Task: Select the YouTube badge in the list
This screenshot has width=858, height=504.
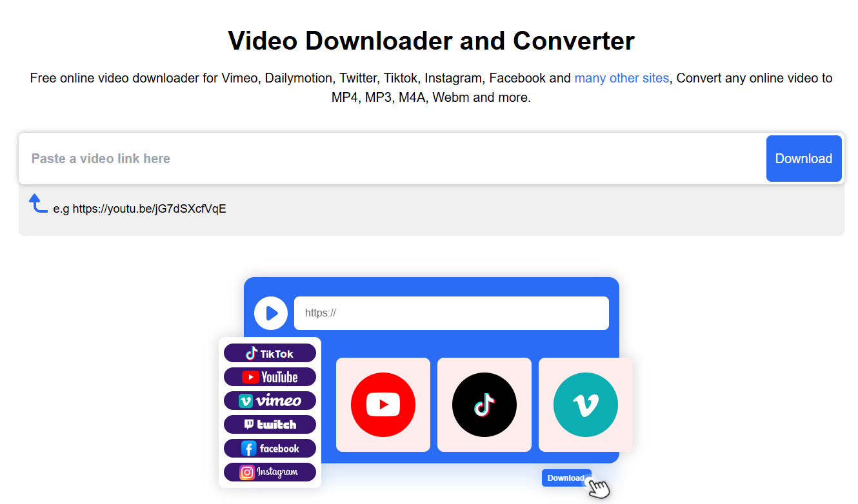Action: coord(270,377)
